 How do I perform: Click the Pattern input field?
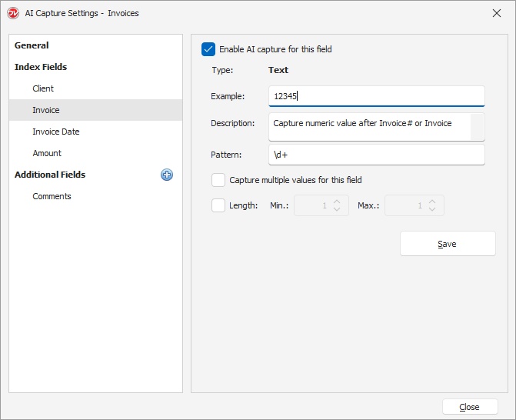[x=377, y=155]
